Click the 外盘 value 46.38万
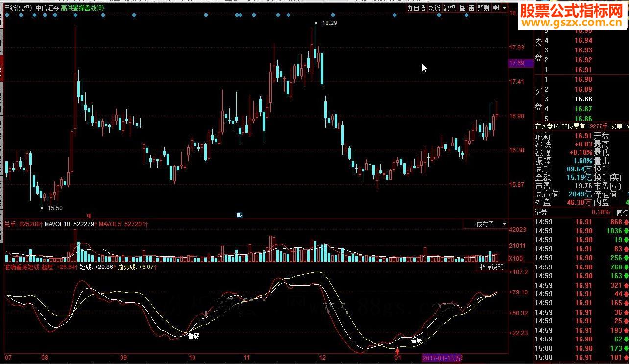 [x=580, y=203]
